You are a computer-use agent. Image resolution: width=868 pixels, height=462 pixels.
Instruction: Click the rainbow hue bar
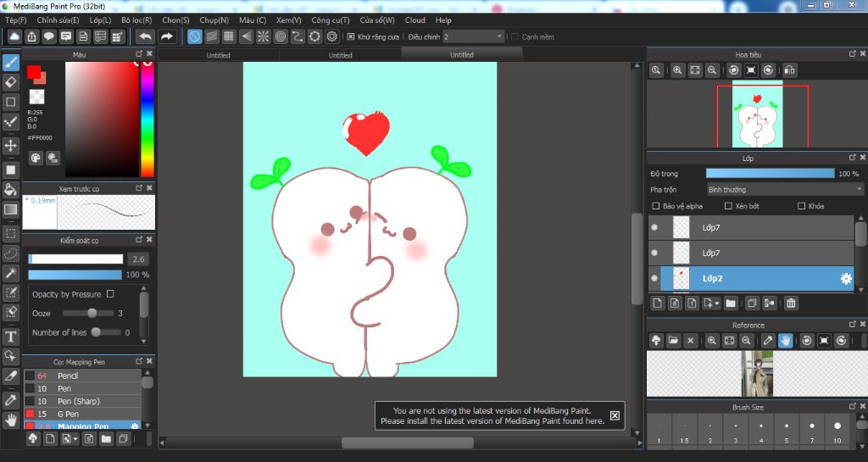[x=147, y=119]
